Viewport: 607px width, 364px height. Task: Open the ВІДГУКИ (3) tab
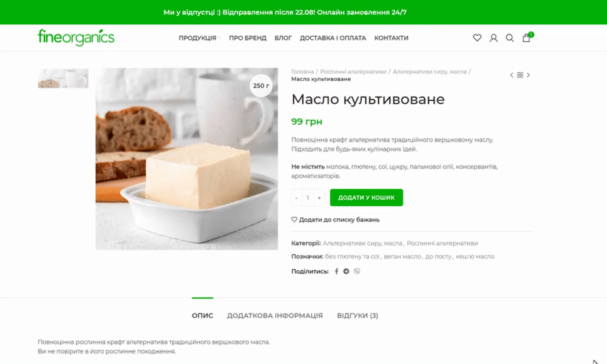[x=358, y=315]
